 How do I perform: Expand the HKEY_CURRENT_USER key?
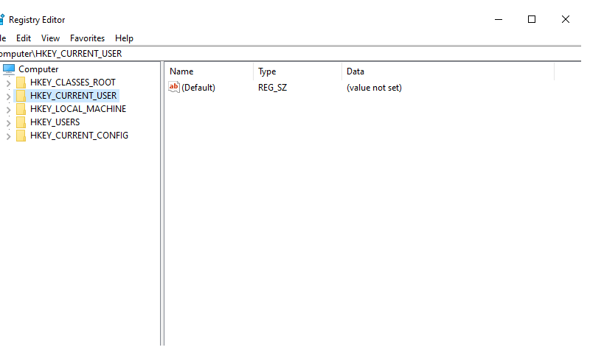(8, 97)
